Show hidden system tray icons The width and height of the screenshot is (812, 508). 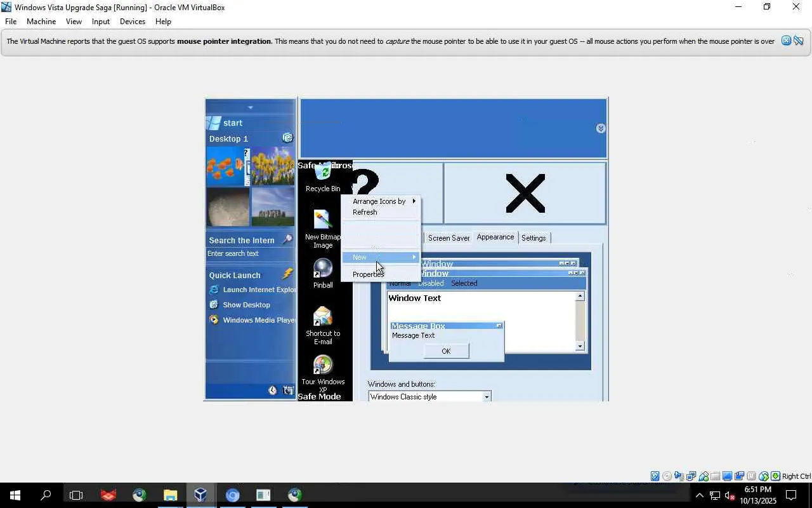700,495
